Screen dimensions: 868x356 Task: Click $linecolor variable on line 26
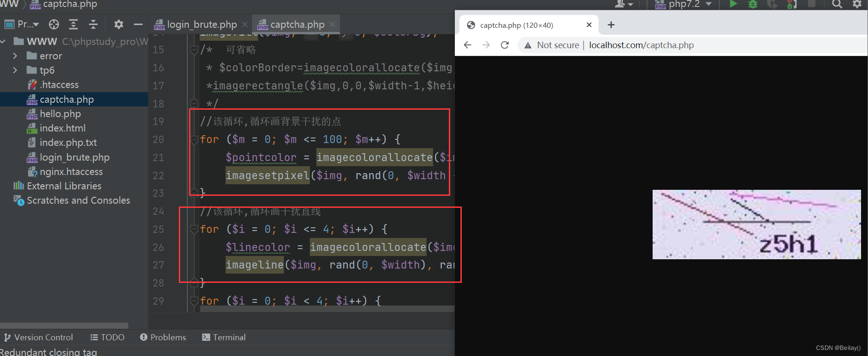point(258,247)
